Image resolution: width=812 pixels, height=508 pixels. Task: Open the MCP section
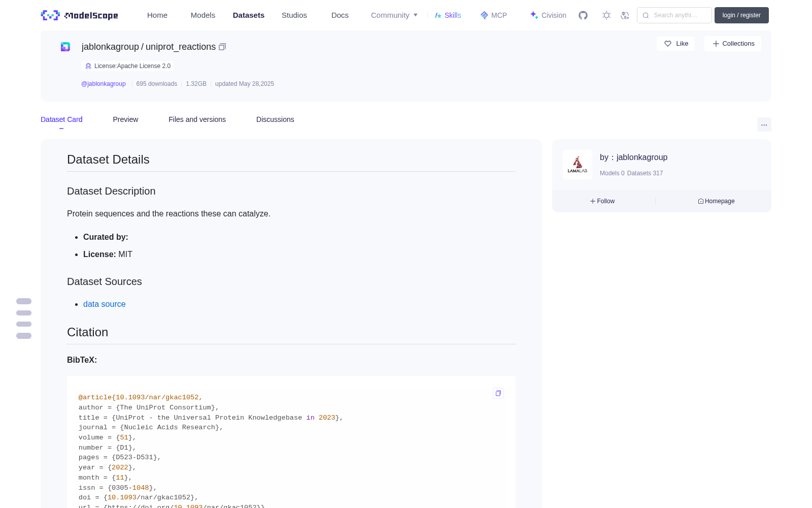coord(494,15)
